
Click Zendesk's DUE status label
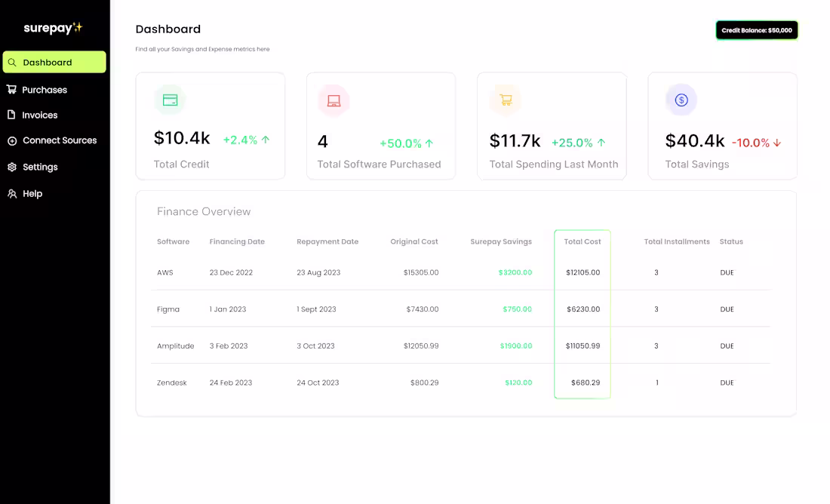727,383
